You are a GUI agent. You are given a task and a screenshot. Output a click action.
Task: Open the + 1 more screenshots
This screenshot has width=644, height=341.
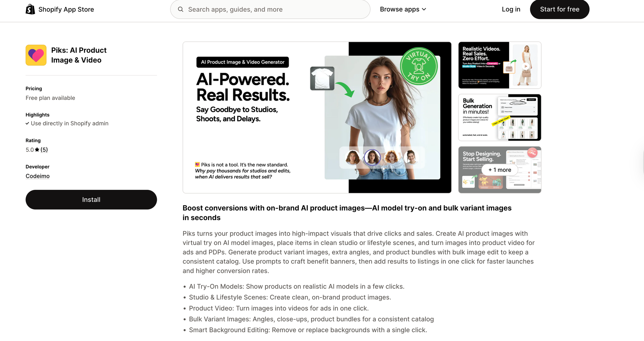(500, 170)
